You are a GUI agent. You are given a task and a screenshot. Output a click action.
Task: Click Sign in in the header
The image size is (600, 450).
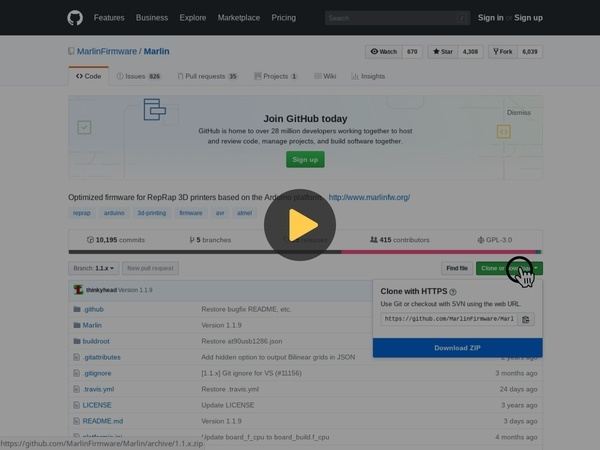[x=491, y=18]
